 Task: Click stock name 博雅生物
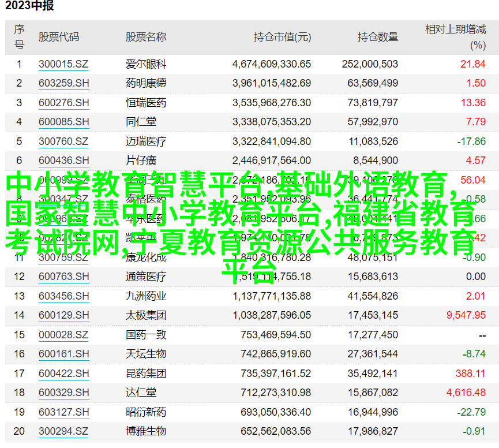(146, 431)
